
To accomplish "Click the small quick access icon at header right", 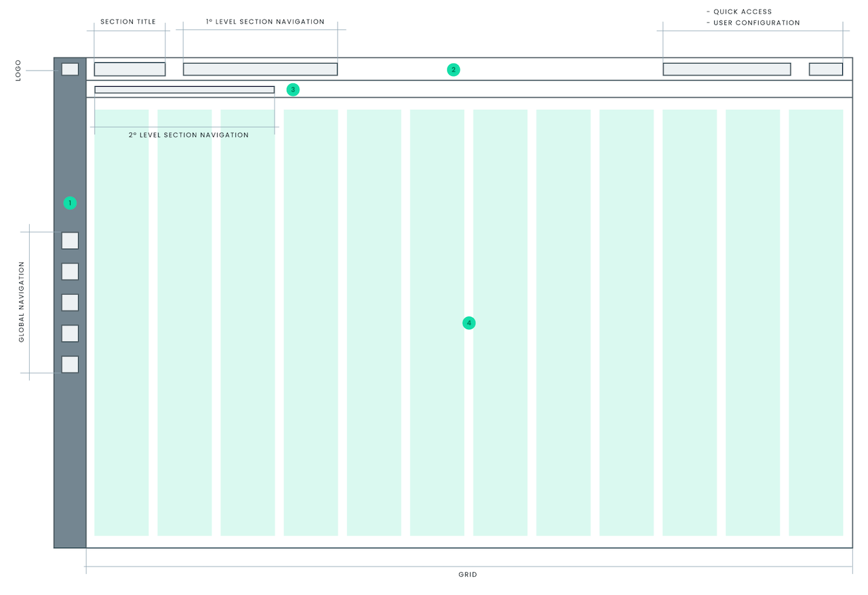I will pos(826,68).
